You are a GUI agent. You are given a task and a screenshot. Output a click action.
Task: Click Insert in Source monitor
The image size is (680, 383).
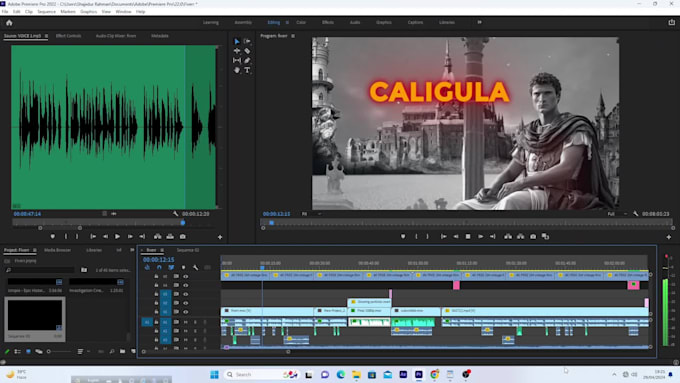[x=157, y=236]
